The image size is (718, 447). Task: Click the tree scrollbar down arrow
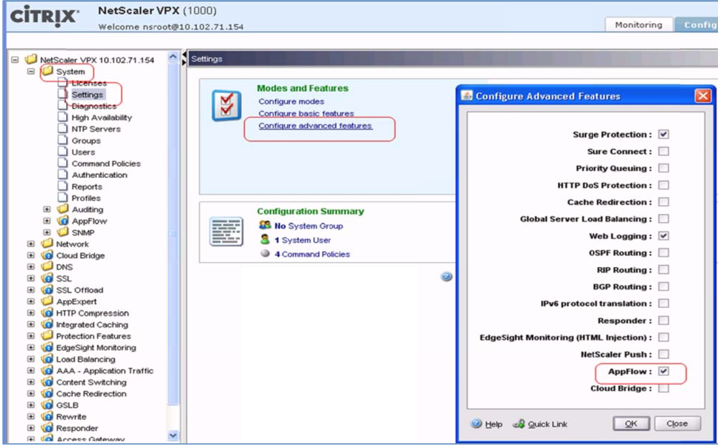173,435
